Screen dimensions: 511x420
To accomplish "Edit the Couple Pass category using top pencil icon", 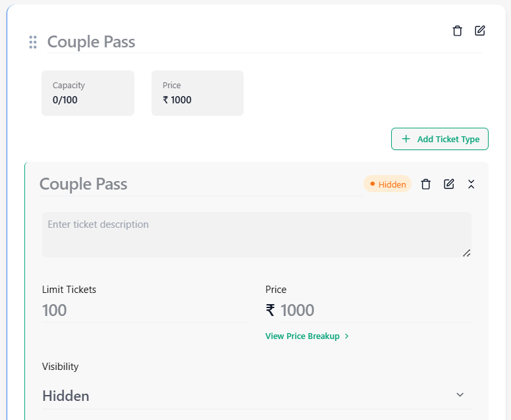I will point(479,31).
